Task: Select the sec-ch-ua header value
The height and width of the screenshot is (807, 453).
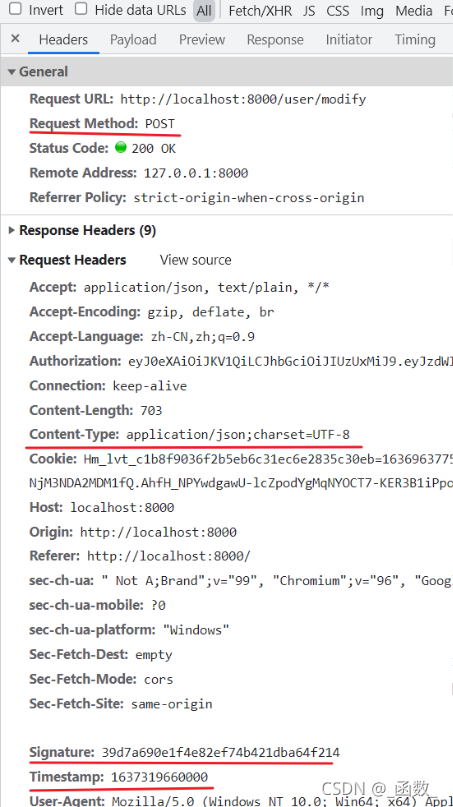Action: point(277,581)
